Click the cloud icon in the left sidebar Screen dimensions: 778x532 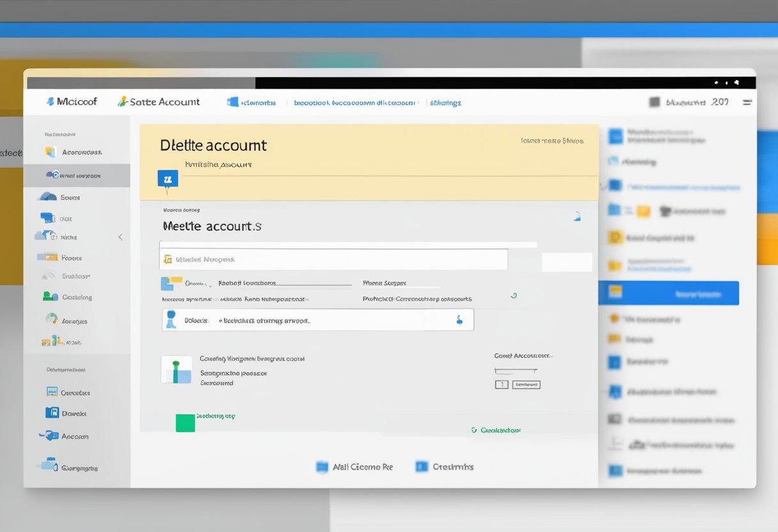(48, 197)
